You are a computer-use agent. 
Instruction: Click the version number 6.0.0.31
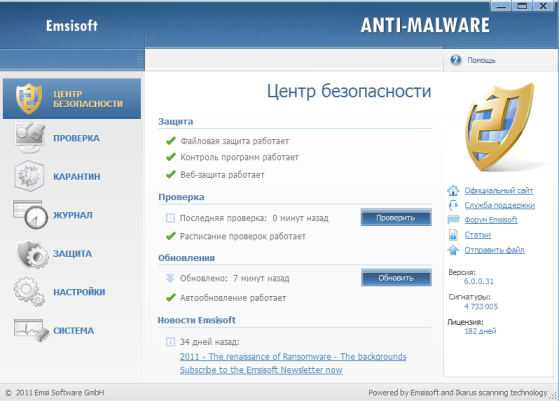pos(479,281)
